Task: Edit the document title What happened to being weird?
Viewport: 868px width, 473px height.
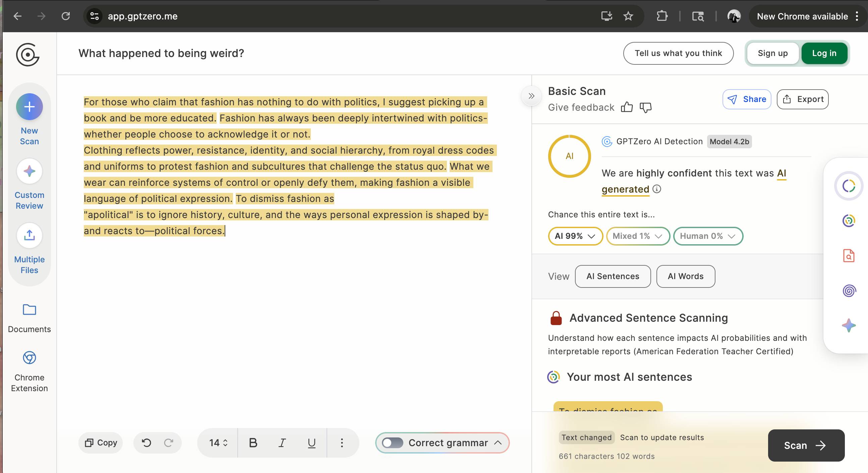Action: click(161, 53)
